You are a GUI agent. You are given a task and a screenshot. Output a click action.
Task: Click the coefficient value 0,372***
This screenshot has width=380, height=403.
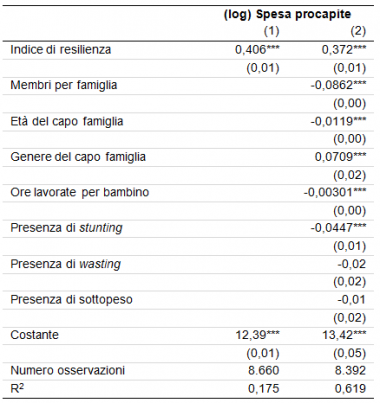point(344,50)
